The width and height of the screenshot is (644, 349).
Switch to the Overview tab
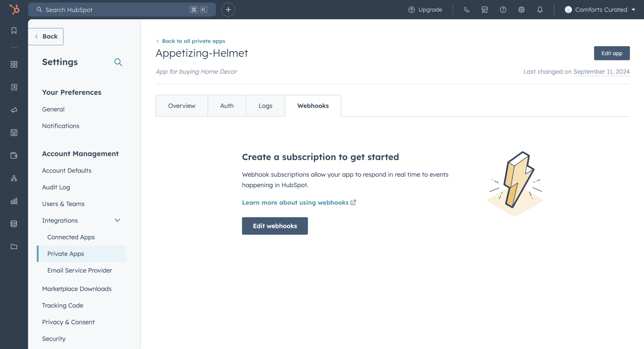[x=182, y=106]
